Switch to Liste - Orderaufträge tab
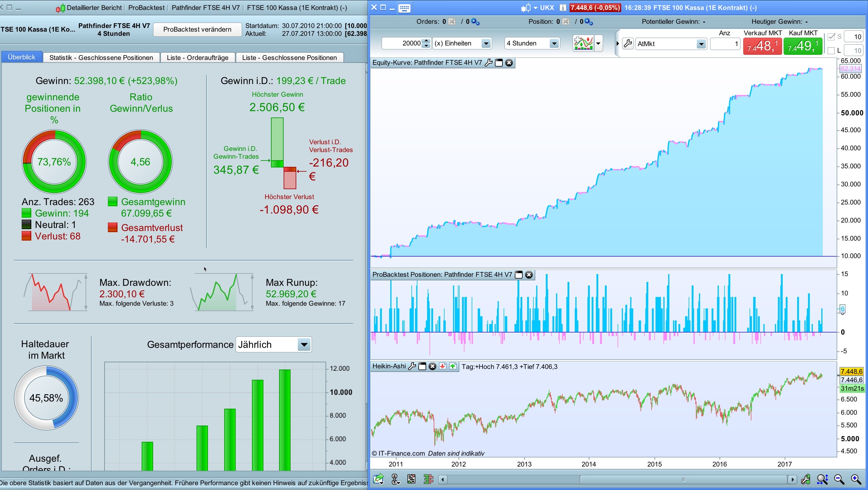Viewport: 868px width, 490px height. point(197,58)
